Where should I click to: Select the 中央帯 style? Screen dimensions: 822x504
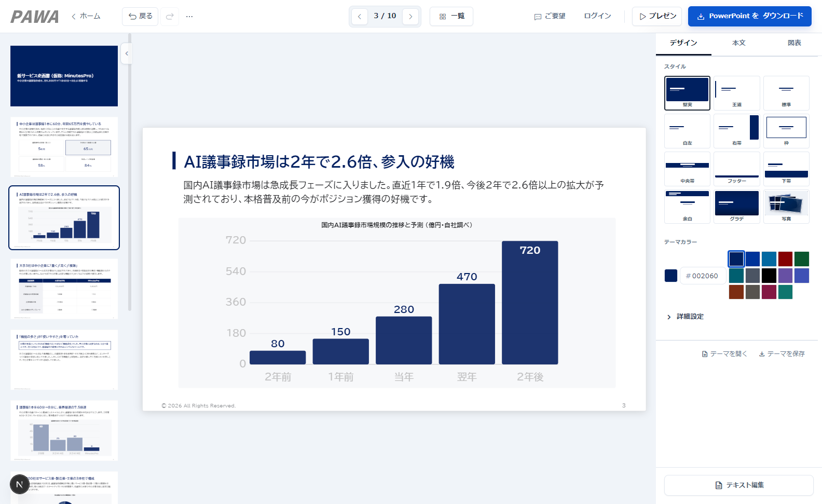pos(687,169)
